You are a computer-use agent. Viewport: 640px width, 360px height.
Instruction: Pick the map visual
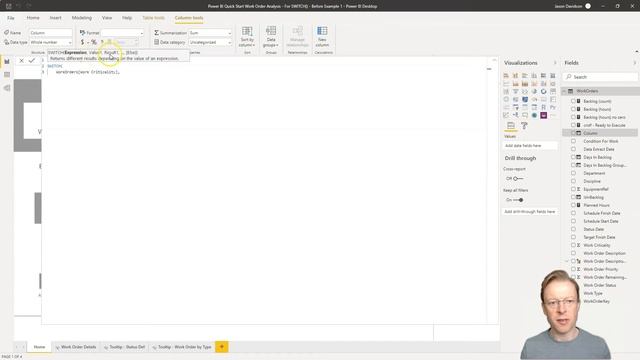506,99
